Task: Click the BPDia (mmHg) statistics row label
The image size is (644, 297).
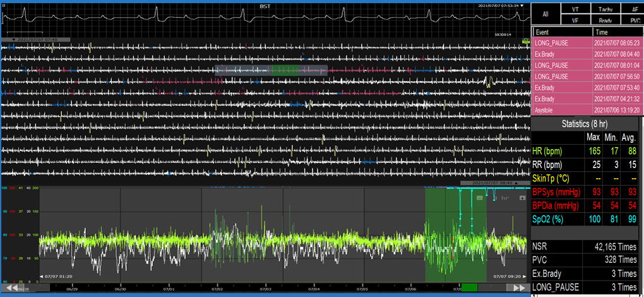Action: [x=557, y=206]
